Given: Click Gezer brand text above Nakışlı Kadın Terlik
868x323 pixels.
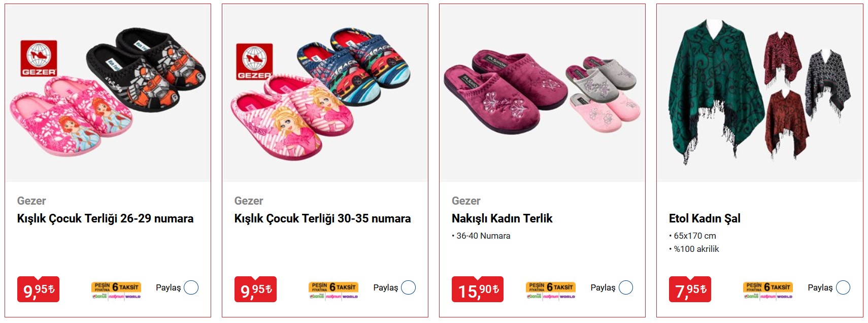Looking at the screenshot, I should pos(466,201).
